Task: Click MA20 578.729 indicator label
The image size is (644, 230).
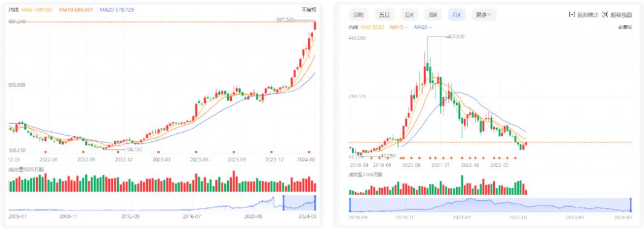Action: click(x=116, y=9)
